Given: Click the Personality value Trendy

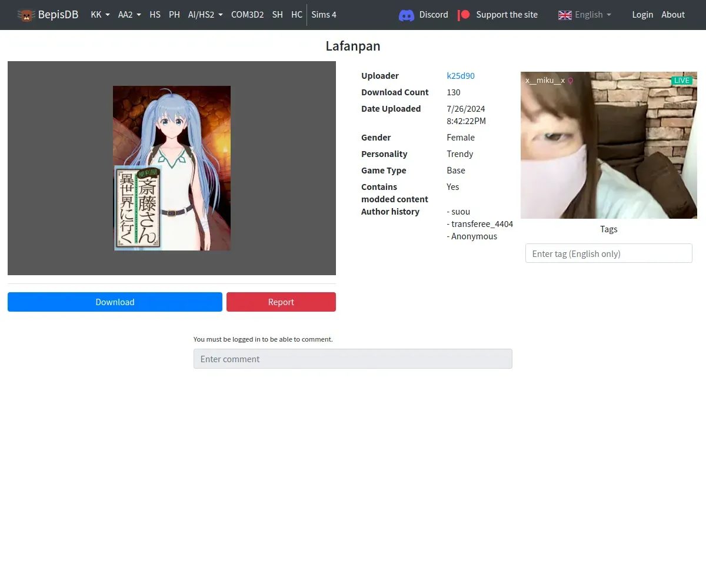Looking at the screenshot, I should tap(460, 154).
